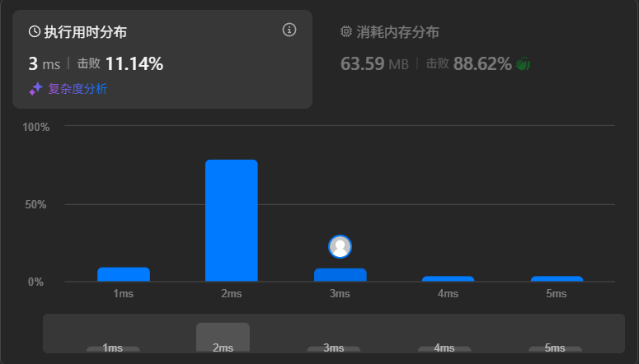The width and height of the screenshot is (639, 364).
Task: Click the chip icon beside 消耗内存分布
Action: (346, 31)
